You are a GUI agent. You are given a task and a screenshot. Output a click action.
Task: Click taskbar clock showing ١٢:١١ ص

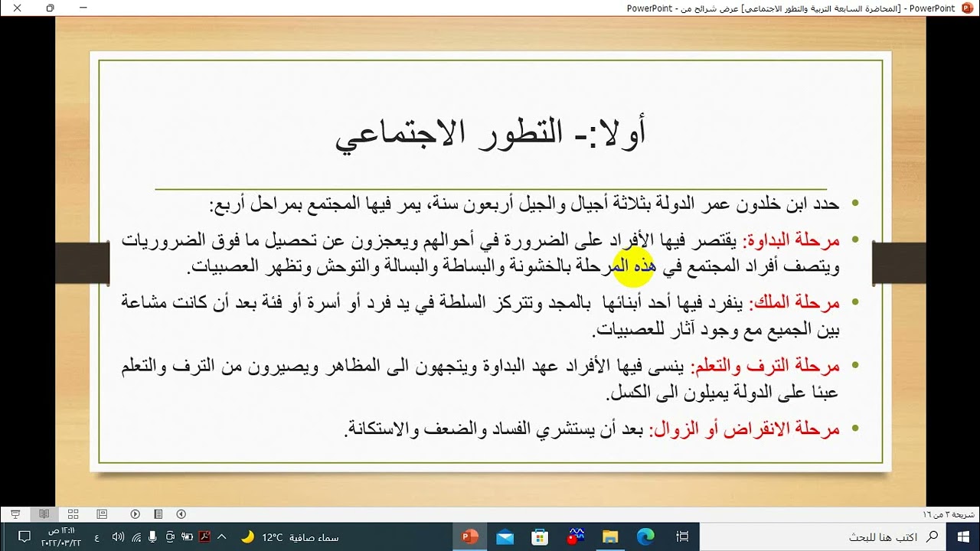(x=61, y=537)
